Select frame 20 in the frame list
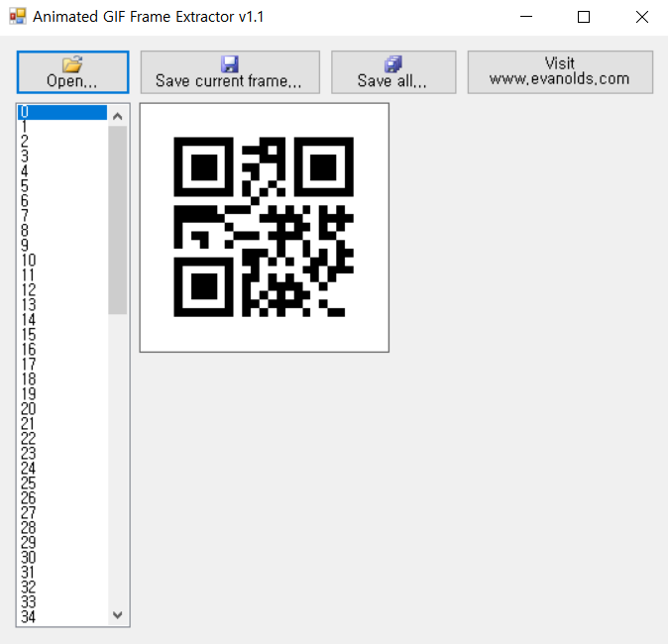This screenshot has height=644, width=668. click(62, 409)
